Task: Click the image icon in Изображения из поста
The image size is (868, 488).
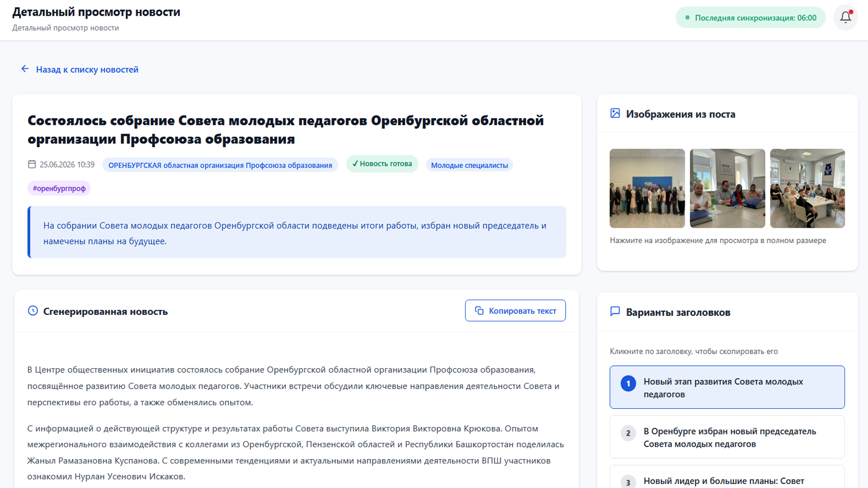Action: [x=615, y=113]
